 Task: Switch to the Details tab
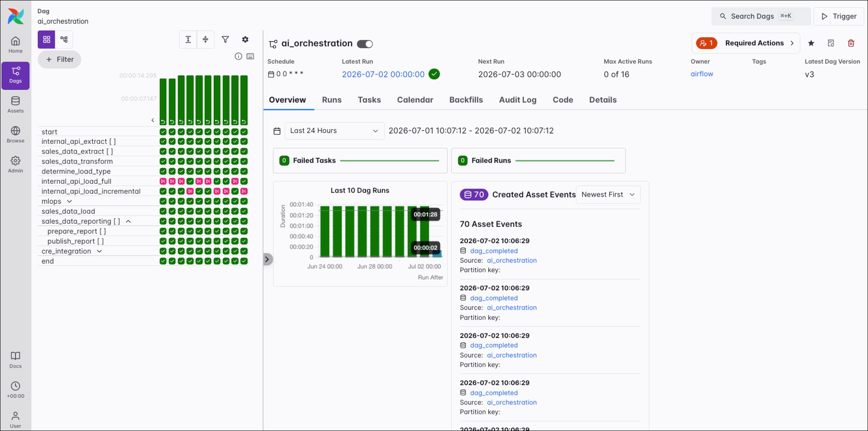click(x=603, y=100)
